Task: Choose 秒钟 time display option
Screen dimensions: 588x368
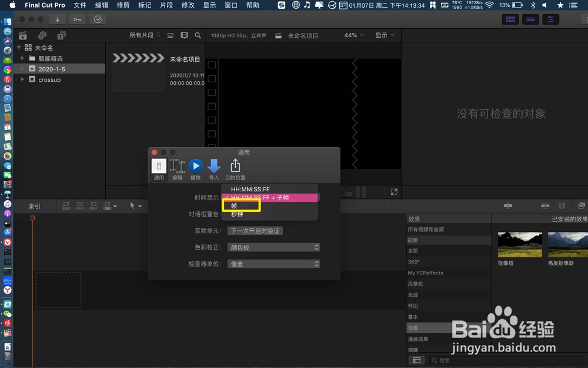Action: tap(269, 214)
